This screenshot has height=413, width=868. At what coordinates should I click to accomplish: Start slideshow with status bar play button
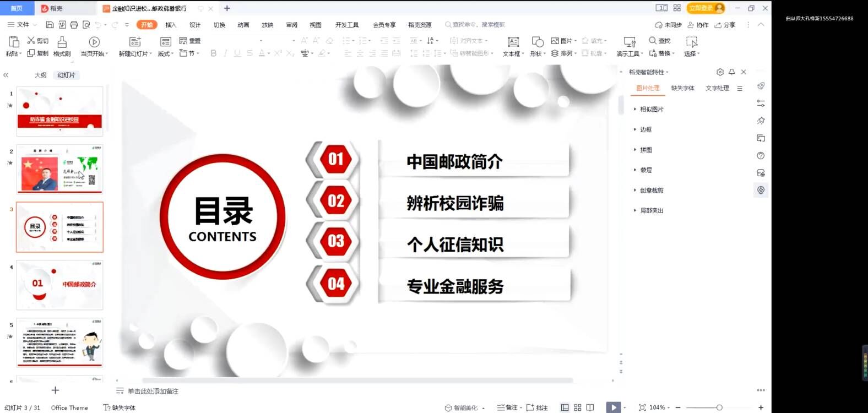[612, 407]
